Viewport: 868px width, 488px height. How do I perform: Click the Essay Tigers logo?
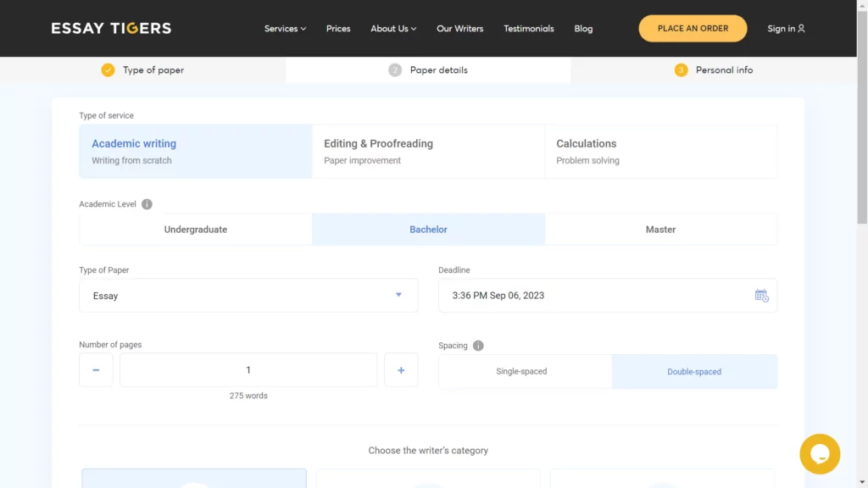[111, 28]
